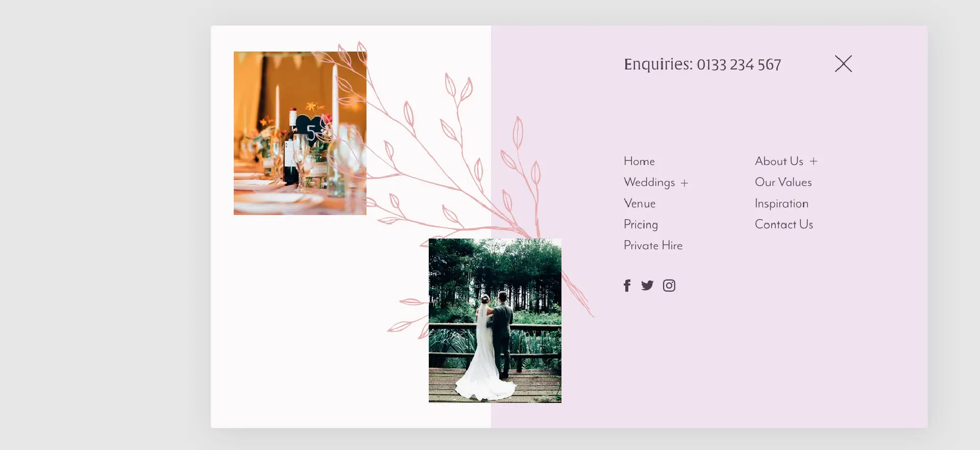This screenshot has width=980, height=450.
Task: Close the navigation menu overlay
Action: point(843,64)
